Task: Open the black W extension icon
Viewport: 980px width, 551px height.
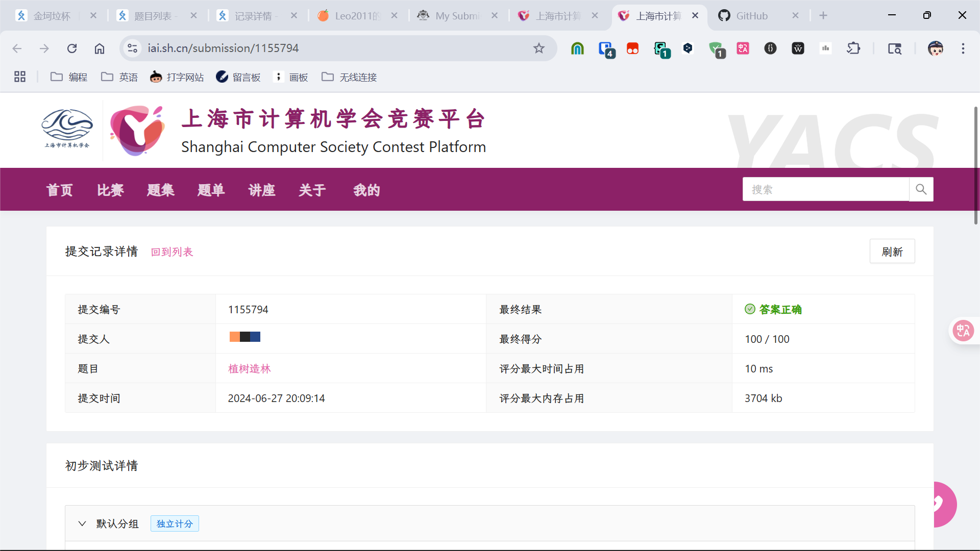Action: (x=798, y=48)
